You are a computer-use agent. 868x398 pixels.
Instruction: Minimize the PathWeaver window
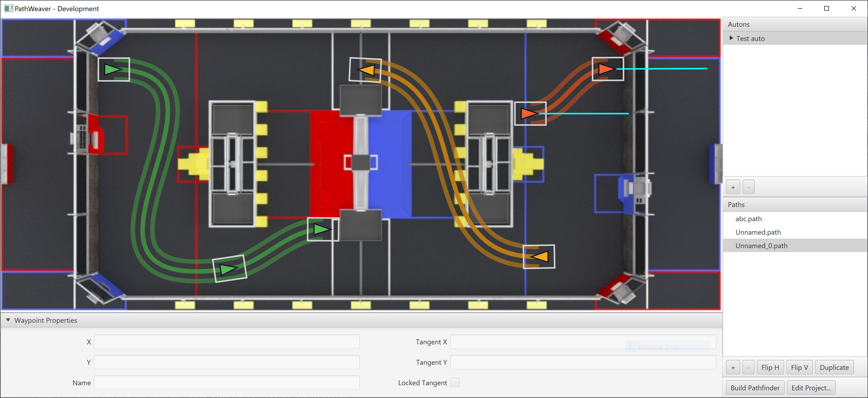point(800,8)
